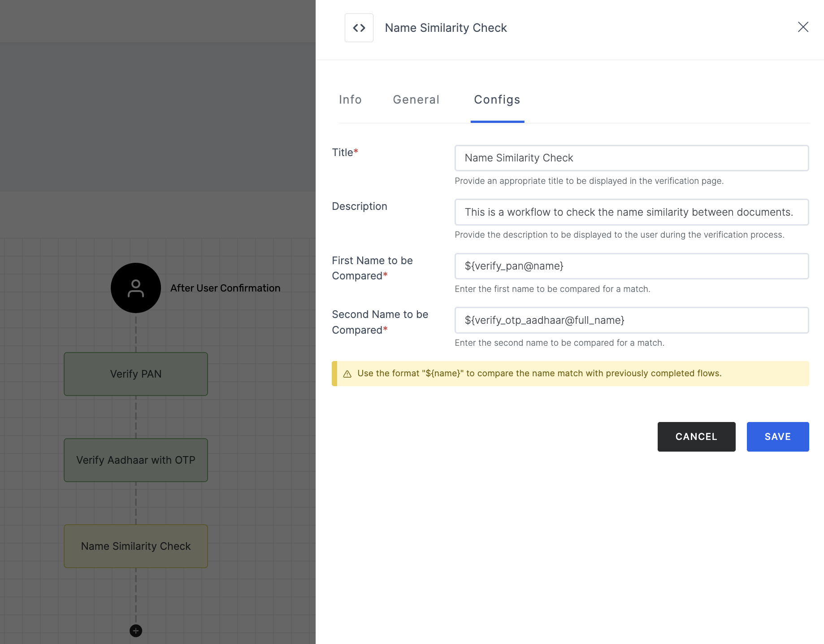
Task: Click the user icon for After User Confirmation
Action: [136, 288]
